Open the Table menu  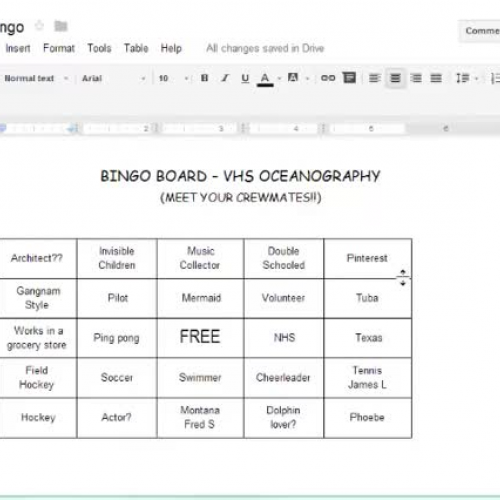click(136, 48)
